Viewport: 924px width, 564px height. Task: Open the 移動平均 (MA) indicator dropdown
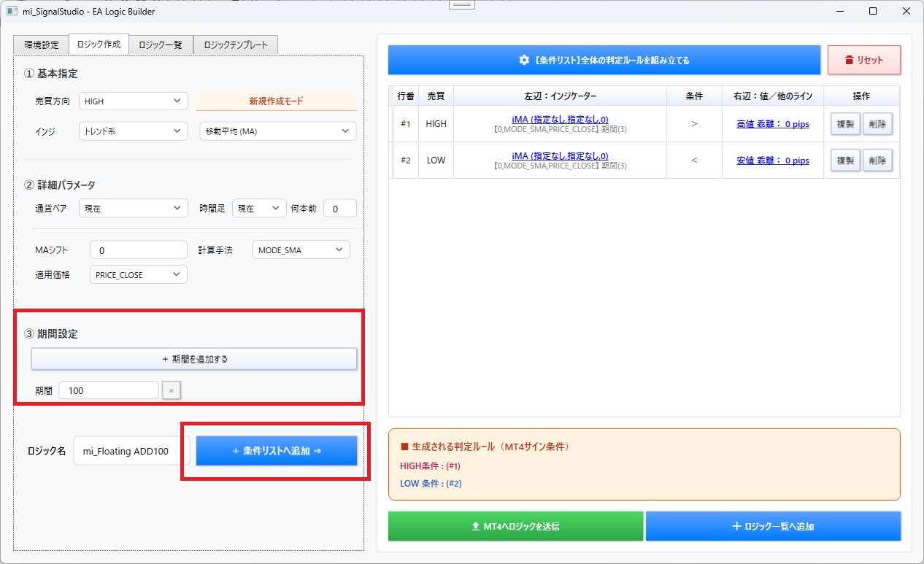[x=277, y=131]
